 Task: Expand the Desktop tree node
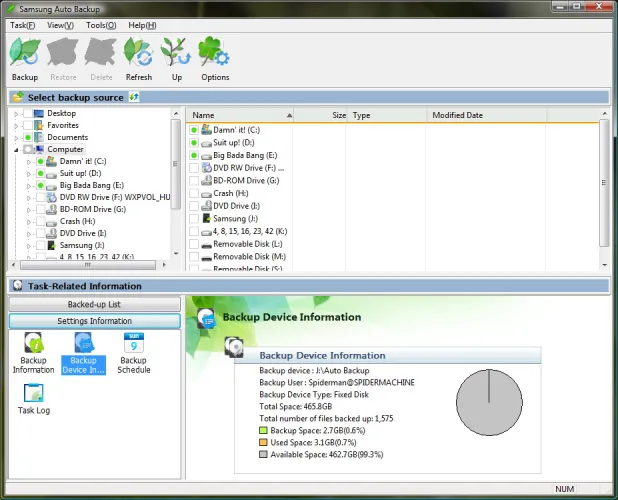(16, 114)
